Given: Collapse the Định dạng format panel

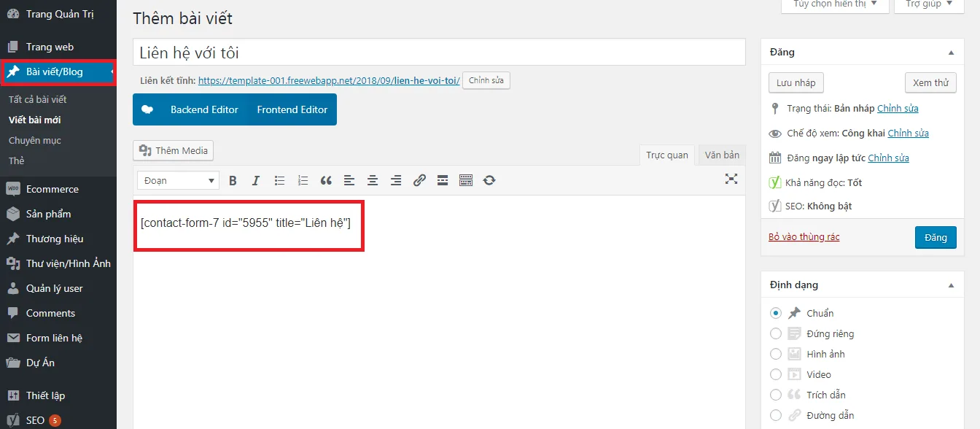Looking at the screenshot, I should click(x=951, y=285).
